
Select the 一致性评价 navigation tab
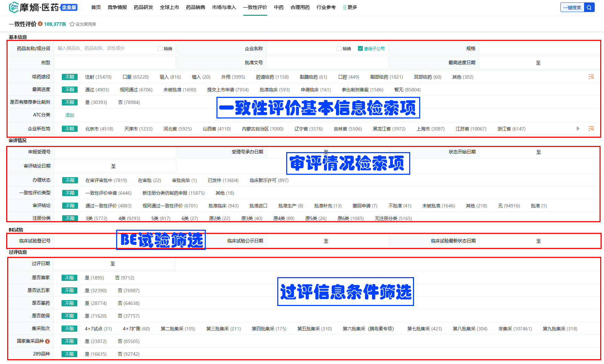point(255,7)
